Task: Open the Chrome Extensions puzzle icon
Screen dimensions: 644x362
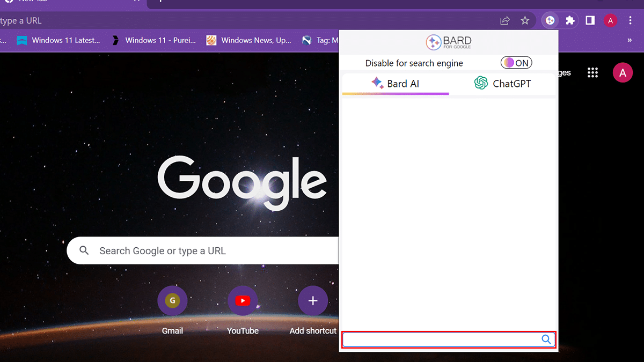Action: point(570,20)
